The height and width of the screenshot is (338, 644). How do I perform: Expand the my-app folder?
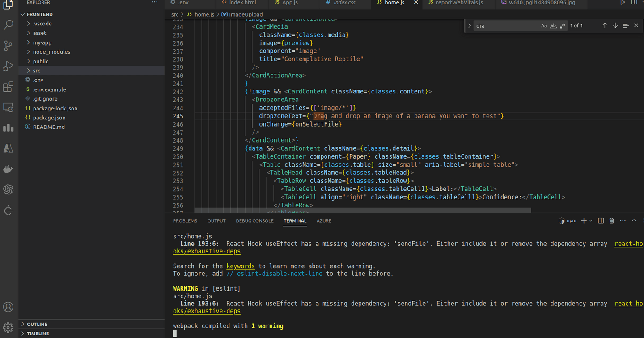tap(92, 42)
